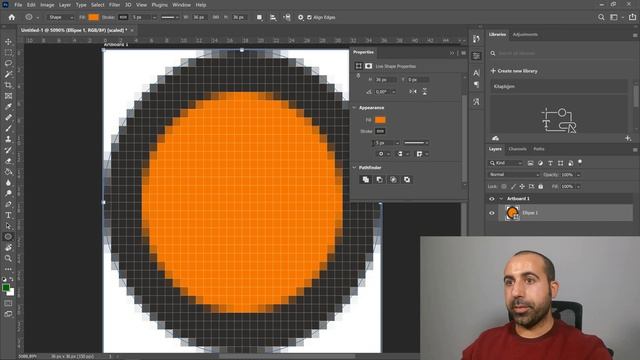Switch to the Paths tab
This screenshot has width=640, height=360.
click(x=539, y=149)
